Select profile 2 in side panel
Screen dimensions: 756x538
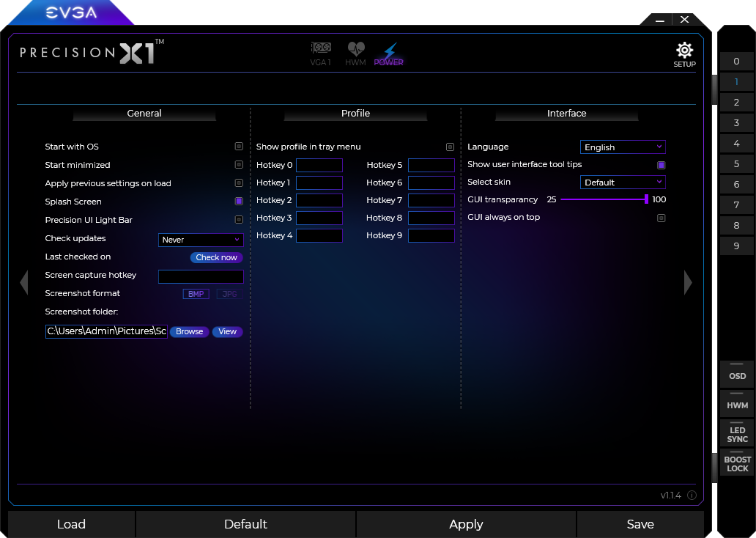click(x=736, y=103)
